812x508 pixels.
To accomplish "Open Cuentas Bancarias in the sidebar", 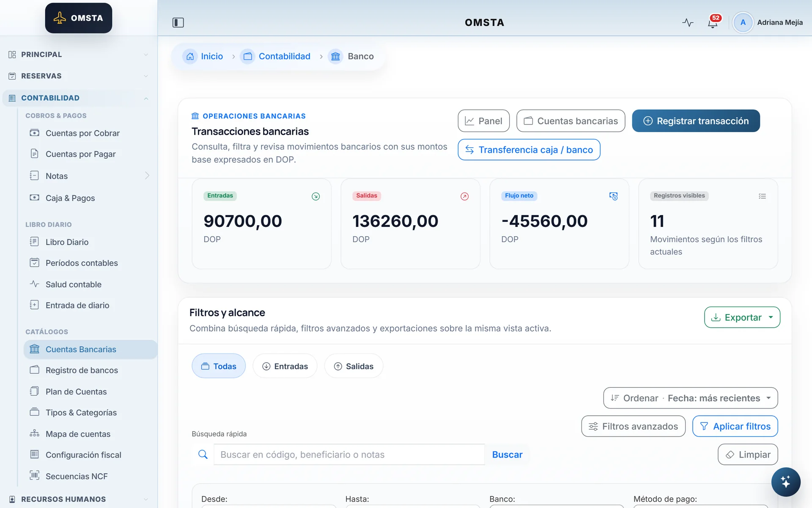I will (90, 349).
